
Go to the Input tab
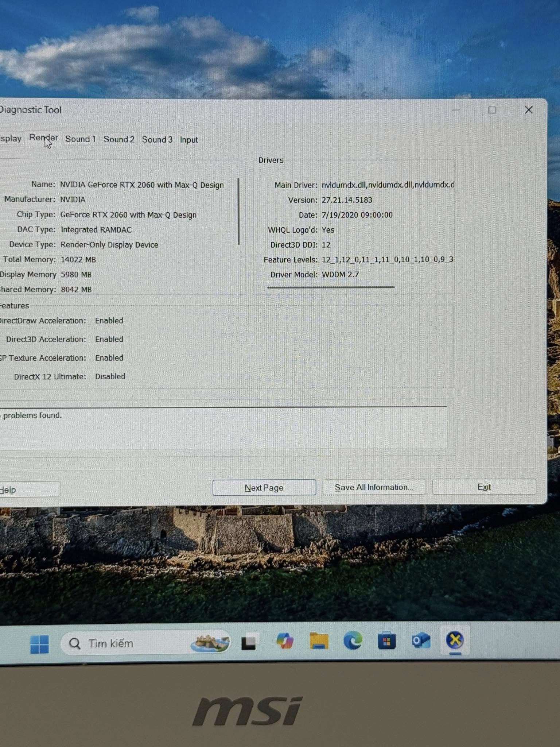[x=188, y=140]
